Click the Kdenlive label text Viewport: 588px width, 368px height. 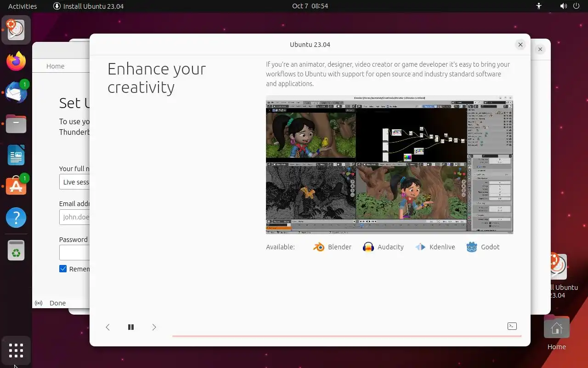coord(442,247)
